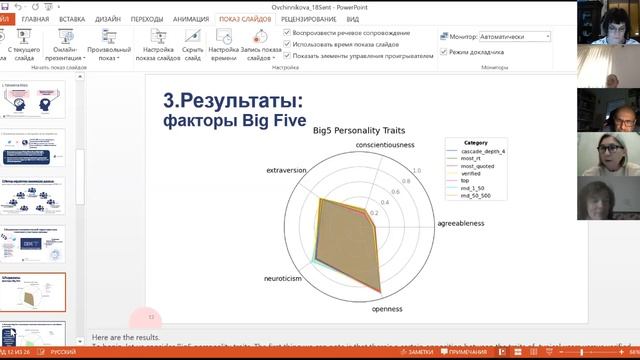Toggle Режим докладчика checkbox
Screen dimensions: 640x360
444,52
